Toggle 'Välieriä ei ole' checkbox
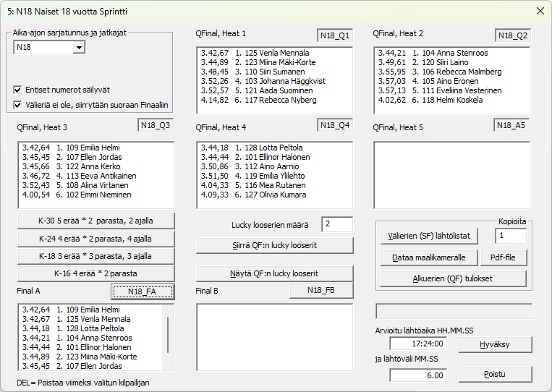The height and width of the screenshot is (392, 552). pos(17,106)
